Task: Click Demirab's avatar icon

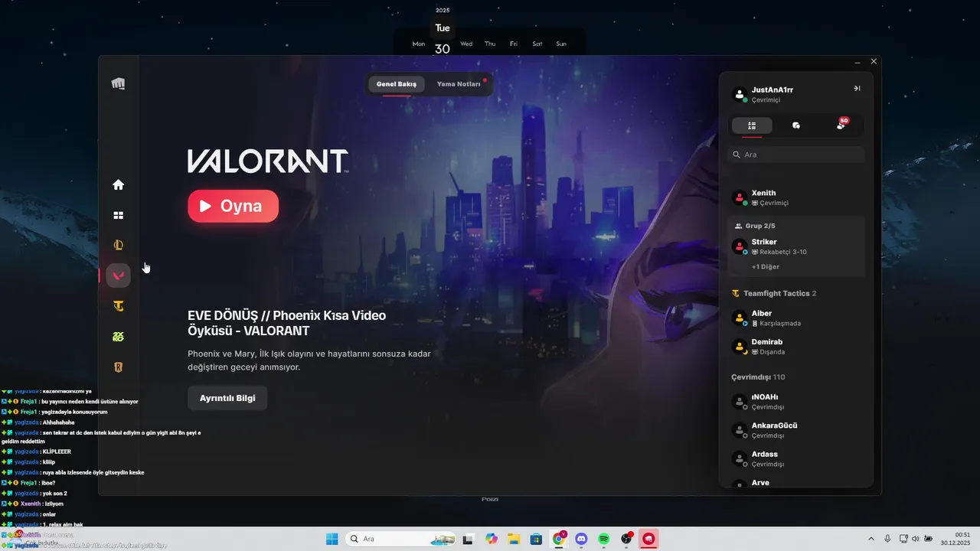Action: (x=740, y=347)
